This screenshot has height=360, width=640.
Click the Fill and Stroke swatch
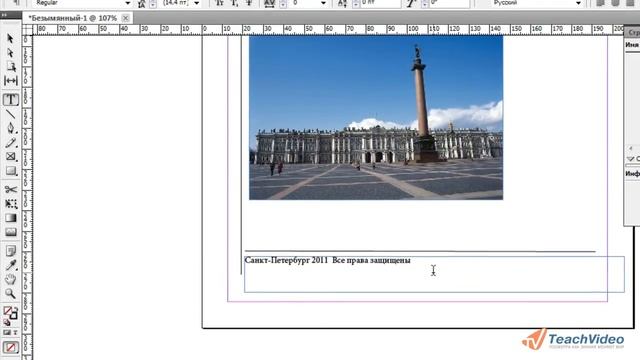pyautogui.click(x=11, y=313)
